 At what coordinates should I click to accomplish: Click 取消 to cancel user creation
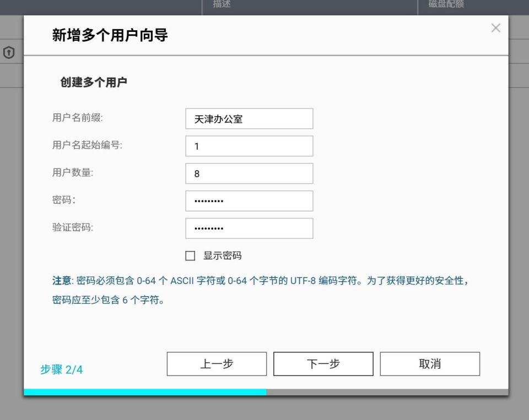430,363
